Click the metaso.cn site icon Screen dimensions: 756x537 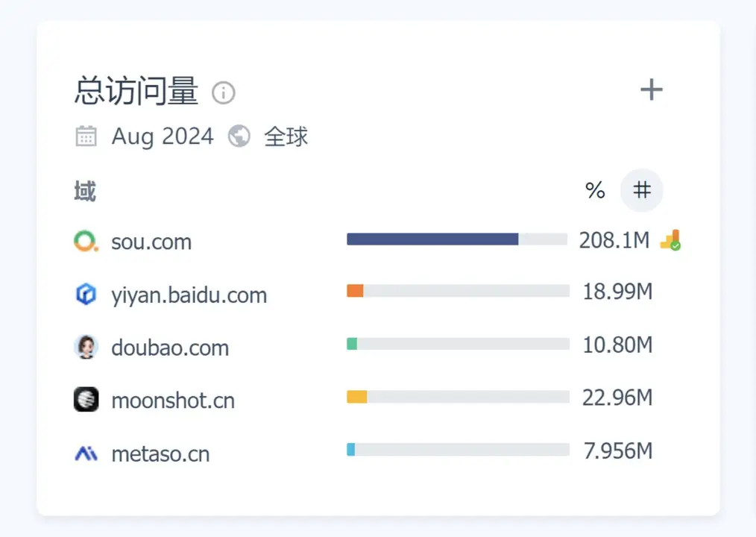coord(86,453)
